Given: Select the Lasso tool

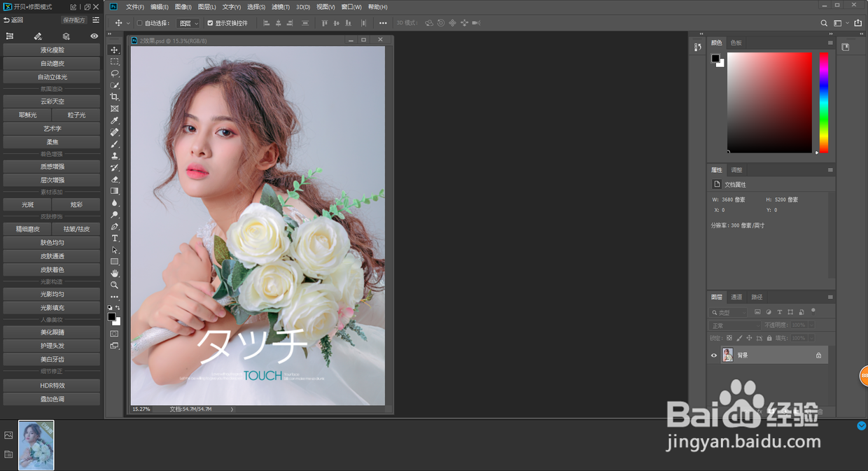Looking at the screenshot, I should click(115, 73).
